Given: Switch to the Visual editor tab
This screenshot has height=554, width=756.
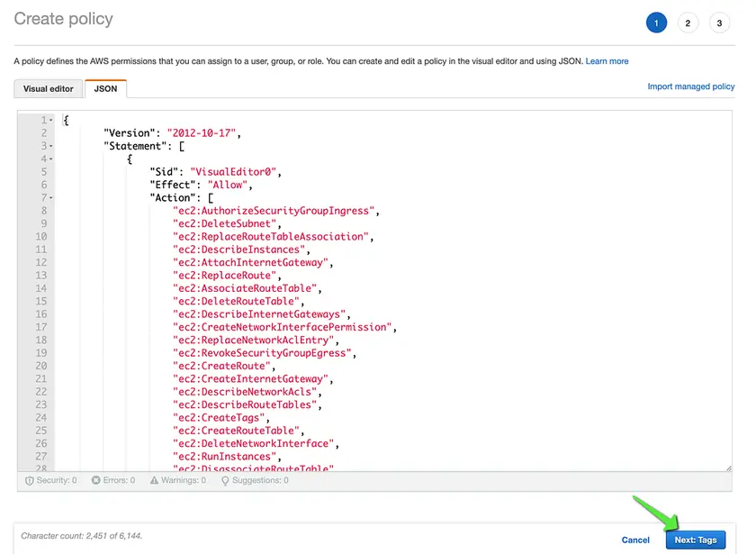Looking at the screenshot, I should 49,89.
